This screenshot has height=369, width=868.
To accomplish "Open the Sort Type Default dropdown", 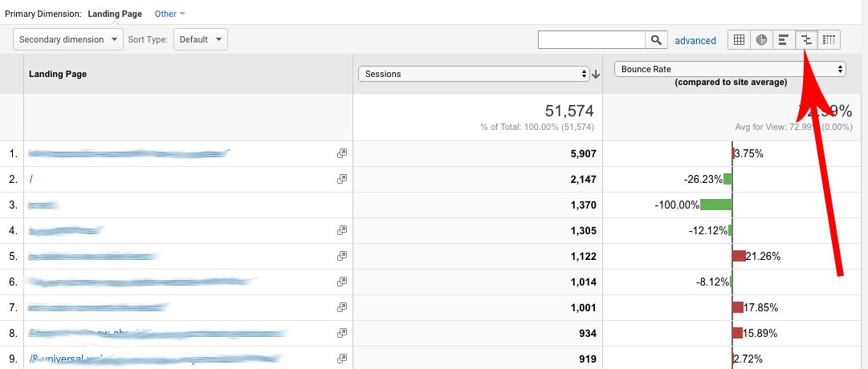I will click(x=200, y=39).
